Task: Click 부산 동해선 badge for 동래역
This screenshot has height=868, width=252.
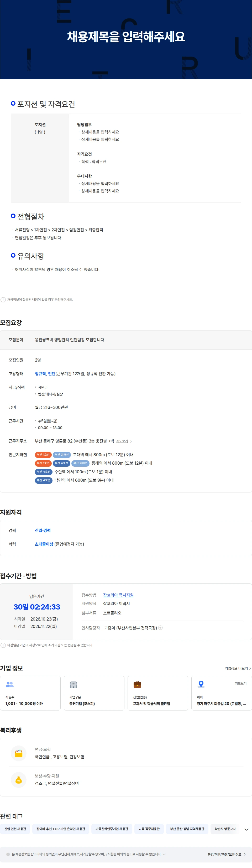Action: coord(80,463)
